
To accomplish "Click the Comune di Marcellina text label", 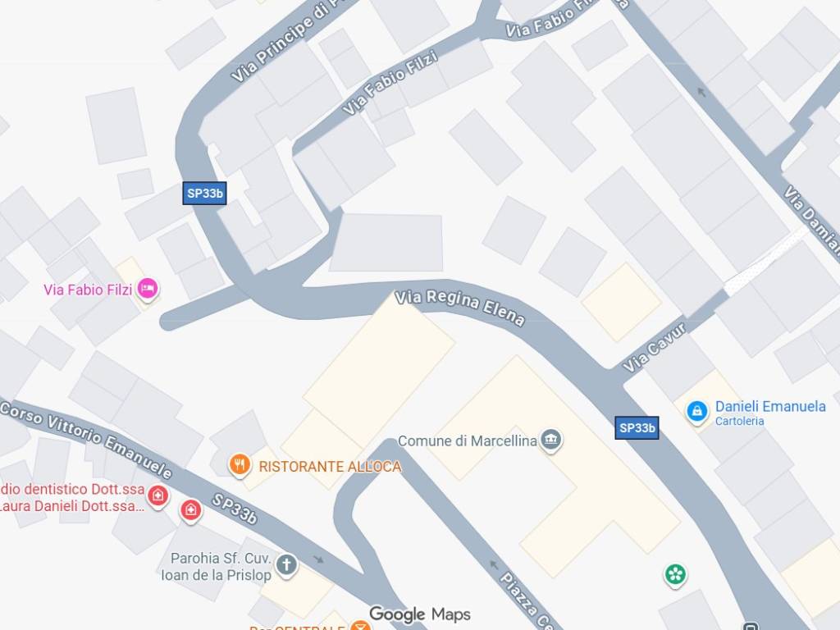I will pos(467,441).
